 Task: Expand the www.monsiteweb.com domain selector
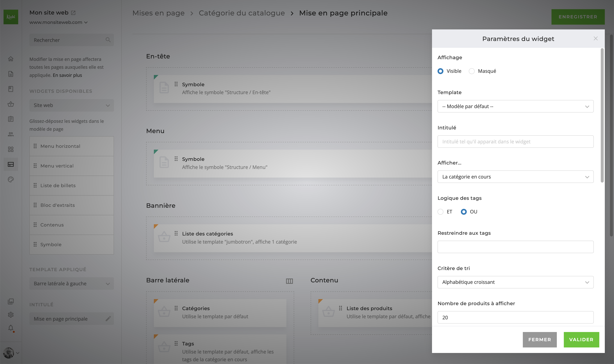click(x=59, y=22)
